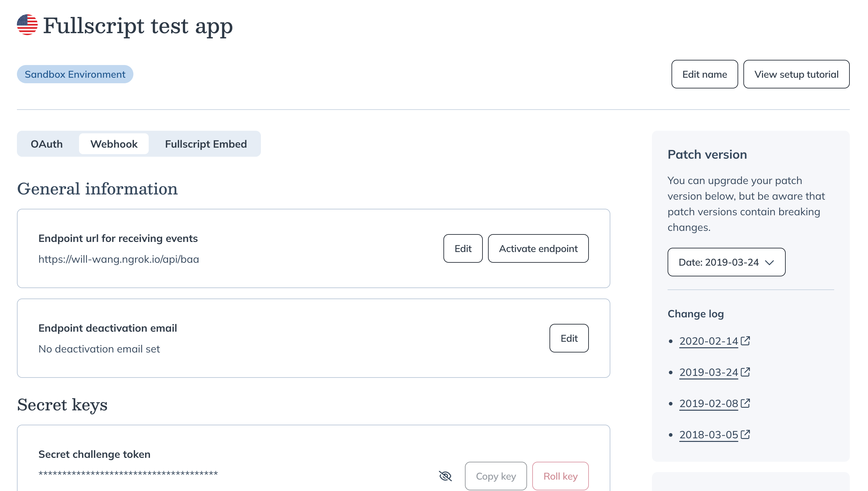
Task: Click the Edit name button
Action: point(705,74)
